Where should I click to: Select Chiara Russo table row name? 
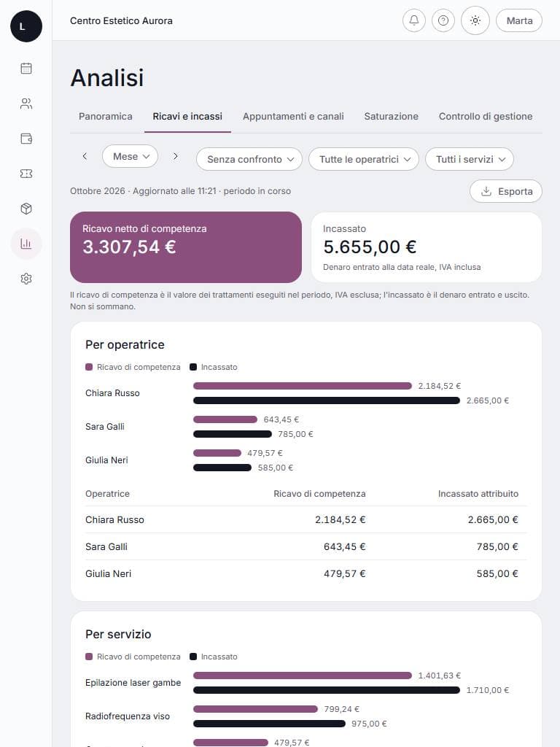point(114,519)
